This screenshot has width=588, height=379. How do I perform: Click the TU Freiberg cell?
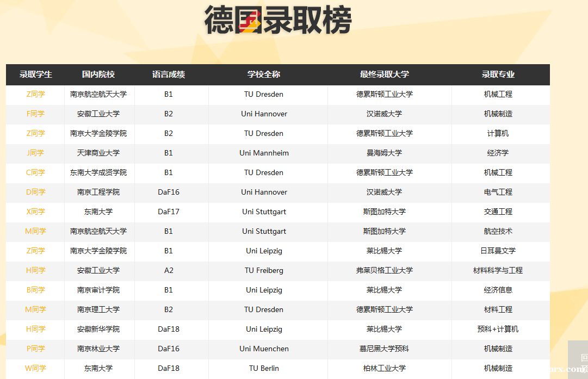point(264,270)
